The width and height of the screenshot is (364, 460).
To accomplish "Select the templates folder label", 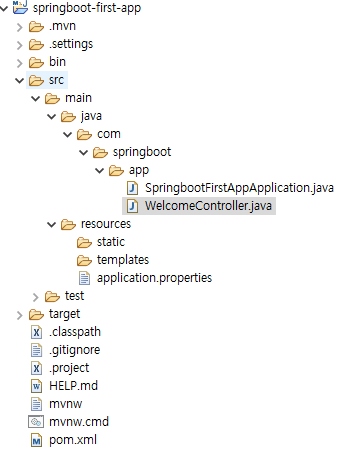I will point(123,260).
